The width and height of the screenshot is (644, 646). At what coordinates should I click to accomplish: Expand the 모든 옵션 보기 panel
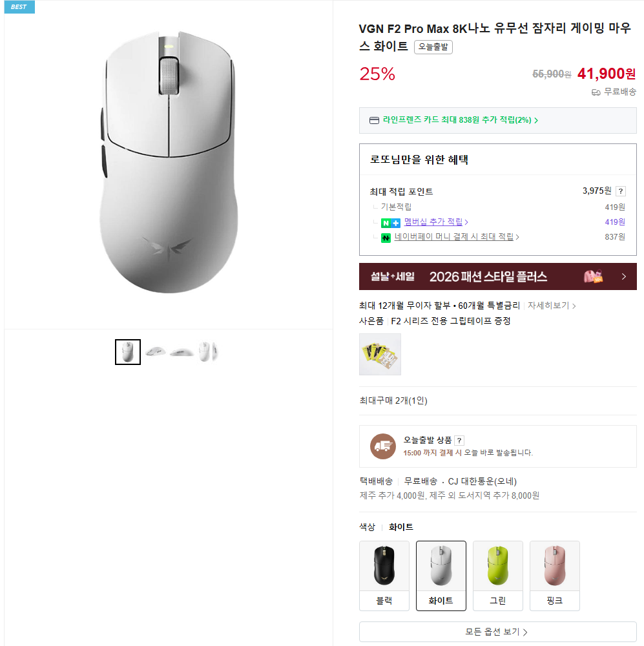[497, 631]
